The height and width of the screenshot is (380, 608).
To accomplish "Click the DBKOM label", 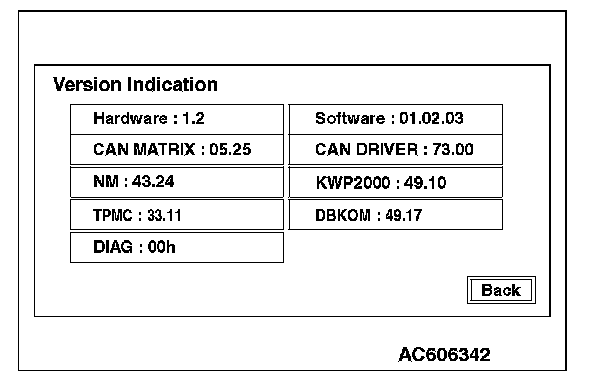I will pyautogui.click(x=343, y=215).
